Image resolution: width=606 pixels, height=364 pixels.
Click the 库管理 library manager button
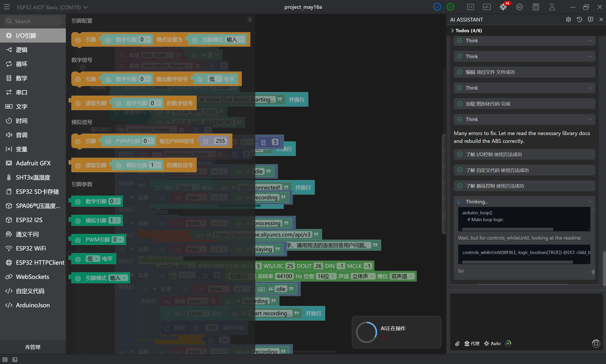[33, 347]
